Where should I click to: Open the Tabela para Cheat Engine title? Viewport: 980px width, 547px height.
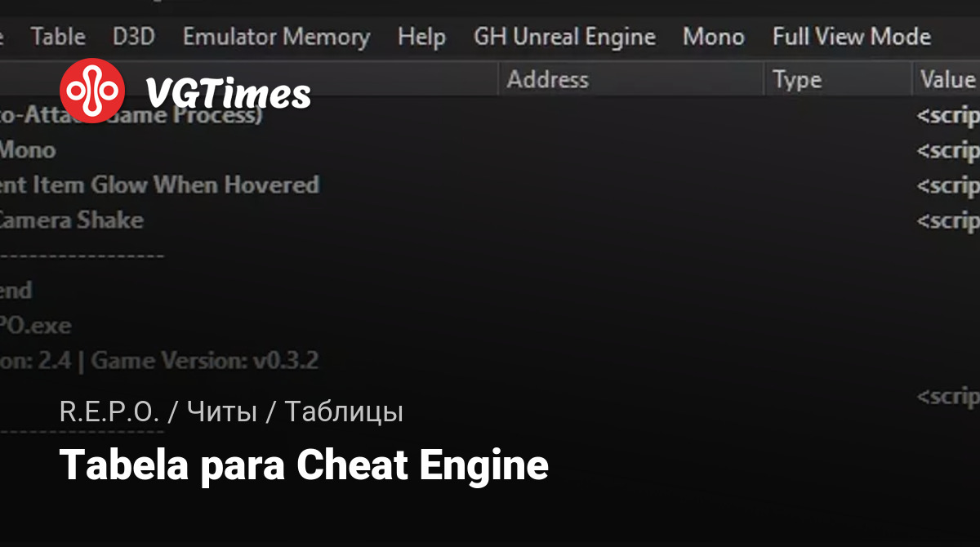304,465
